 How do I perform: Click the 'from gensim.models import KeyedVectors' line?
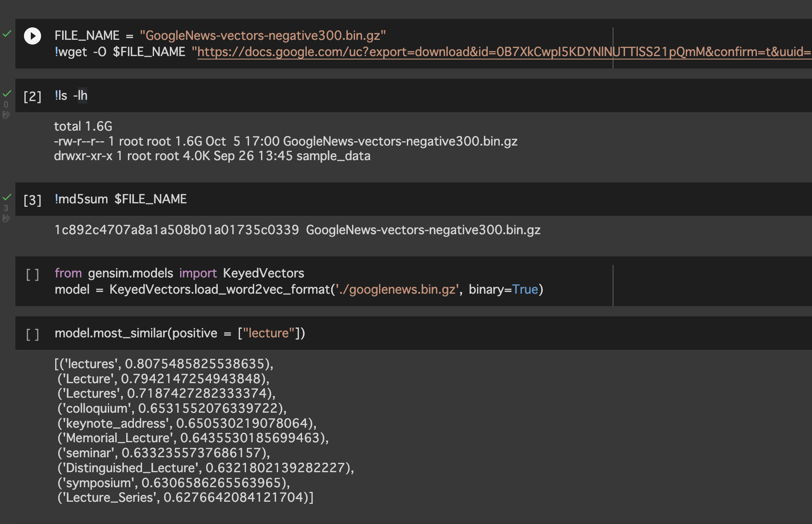tap(179, 273)
